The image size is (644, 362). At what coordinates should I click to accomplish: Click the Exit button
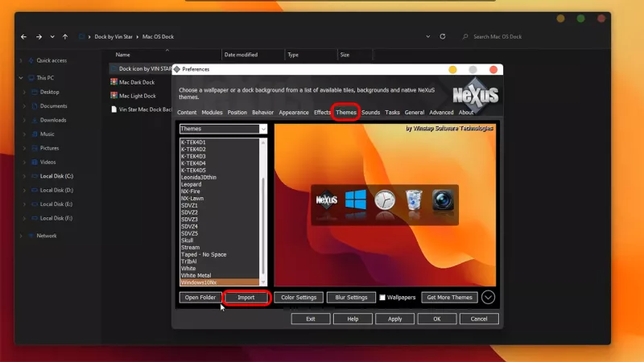pos(311,319)
